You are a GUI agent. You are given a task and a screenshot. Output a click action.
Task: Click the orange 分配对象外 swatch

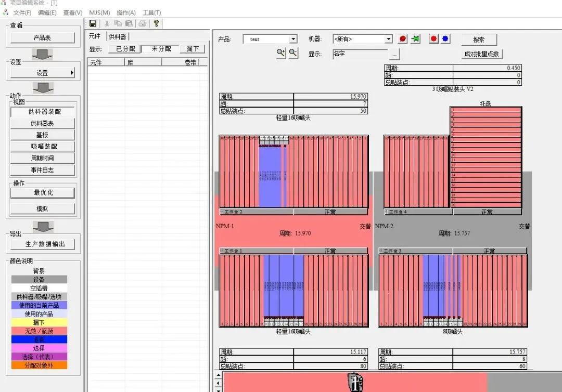point(39,365)
